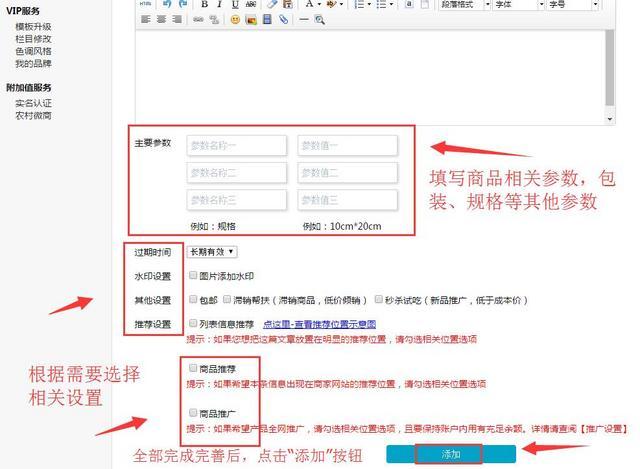The image size is (640, 469).
Task: Center-align the text
Action: pos(162,19)
